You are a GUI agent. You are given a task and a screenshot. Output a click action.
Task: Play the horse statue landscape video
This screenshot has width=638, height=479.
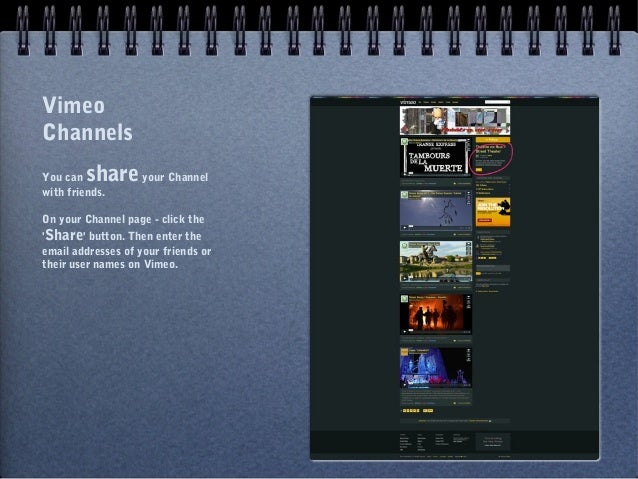coord(404,279)
